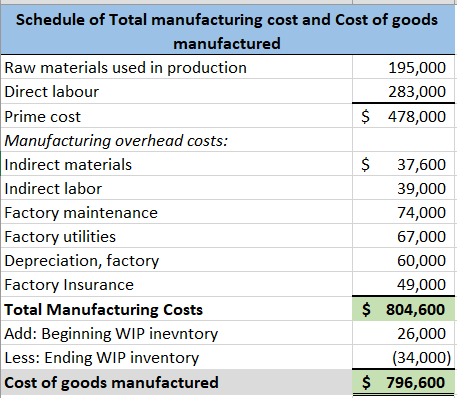Viewport: 457px width, 398px height.
Task: Select the 'Direct labour' label cell
Action: [x=177, y=91]
